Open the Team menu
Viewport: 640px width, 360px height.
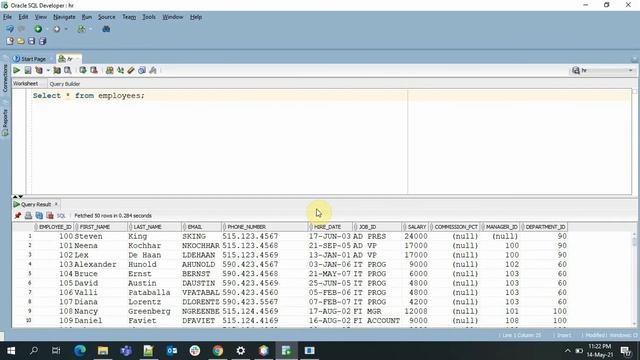(129, 17)
